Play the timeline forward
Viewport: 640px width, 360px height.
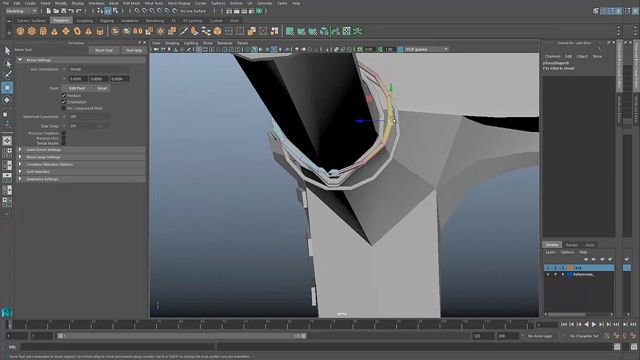point(594,324)
